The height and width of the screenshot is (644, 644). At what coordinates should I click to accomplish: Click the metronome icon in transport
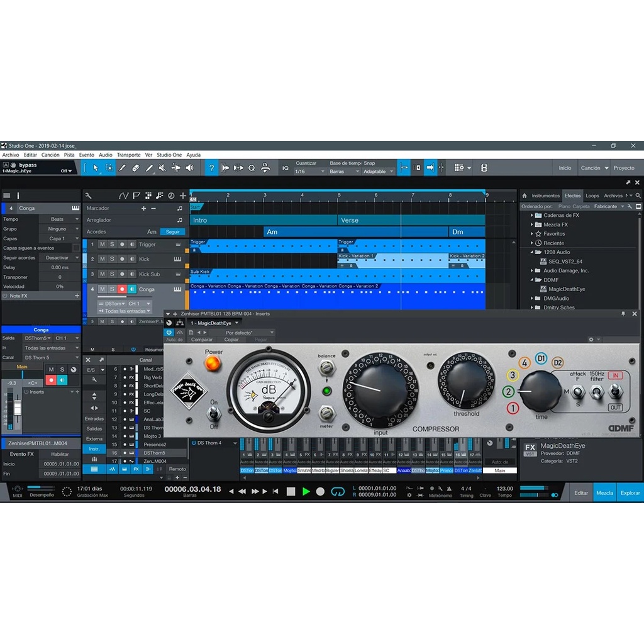tap(449, 489)
